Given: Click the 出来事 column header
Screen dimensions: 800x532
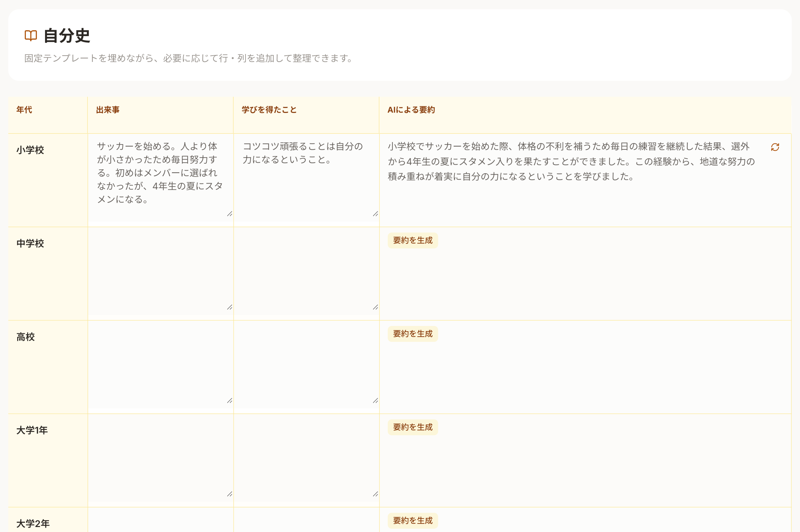Looking at the screenshot, I should coord(108,110).
